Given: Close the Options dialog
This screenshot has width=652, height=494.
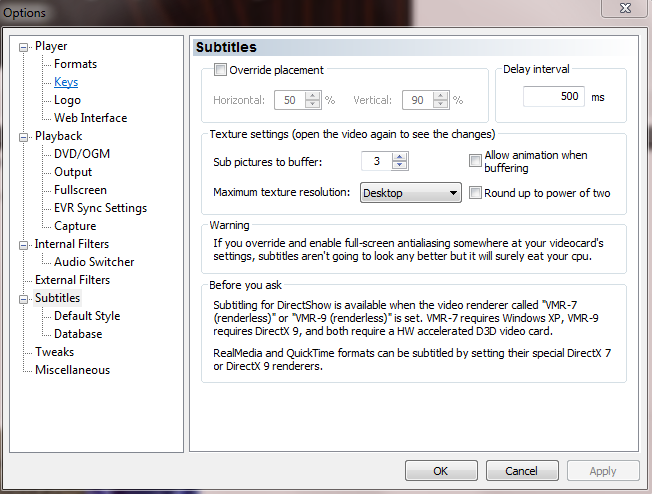Looking at the screenshot, I should click(x=625, y=8).
